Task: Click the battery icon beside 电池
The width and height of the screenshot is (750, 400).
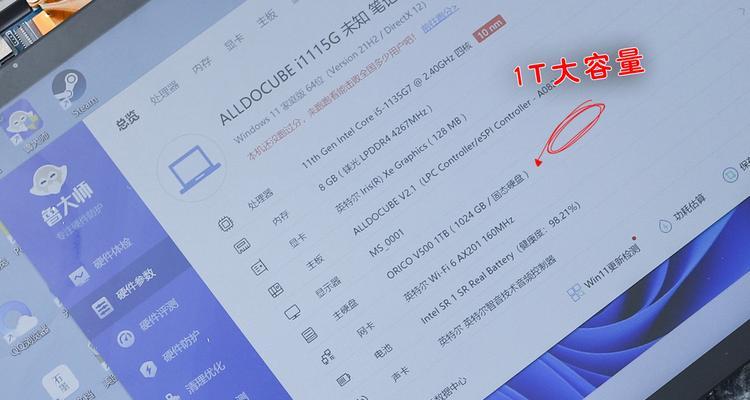Action: coord(343,379)
